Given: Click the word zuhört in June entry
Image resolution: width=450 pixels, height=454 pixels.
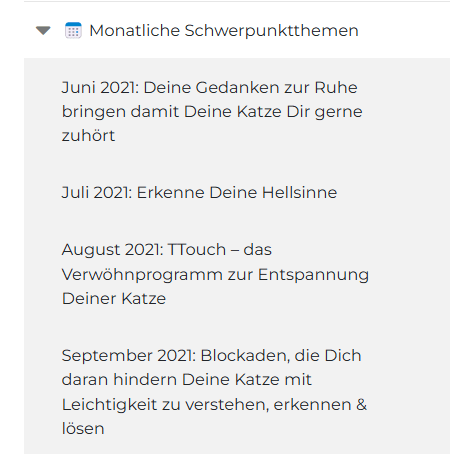Looking at the screenshot, I should 88,136.
